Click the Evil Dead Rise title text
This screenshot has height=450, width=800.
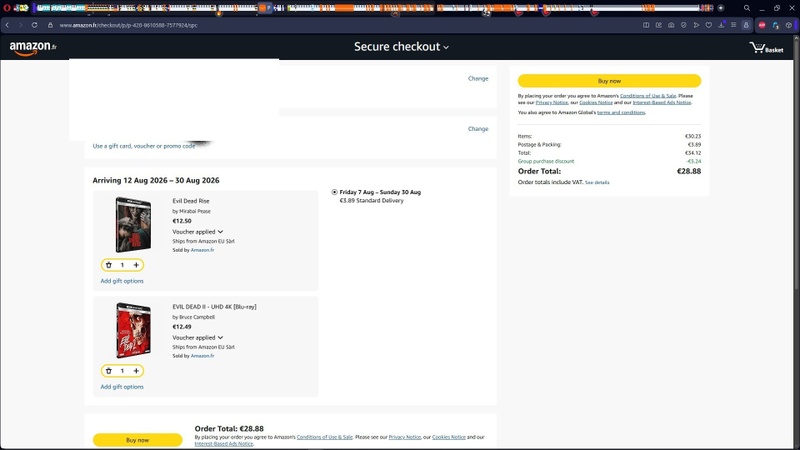[191, 201]
